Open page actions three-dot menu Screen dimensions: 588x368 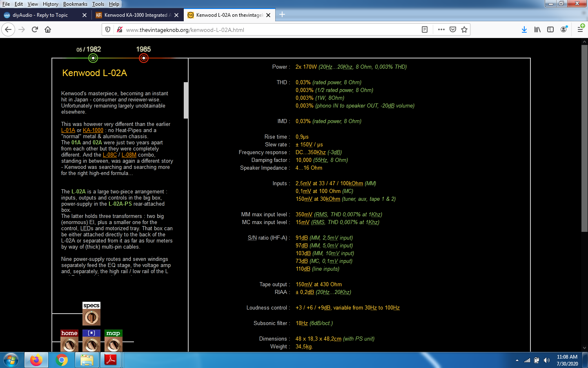coord(441,29)
